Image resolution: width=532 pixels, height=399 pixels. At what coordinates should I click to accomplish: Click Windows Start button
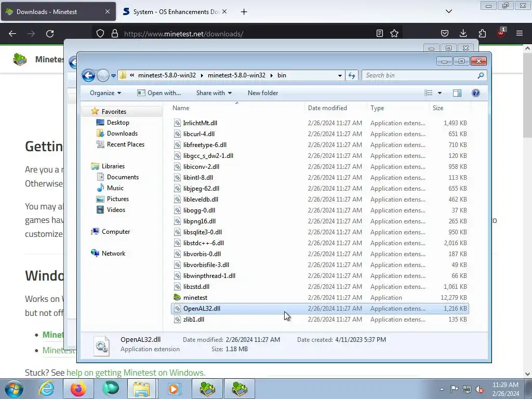14,389
